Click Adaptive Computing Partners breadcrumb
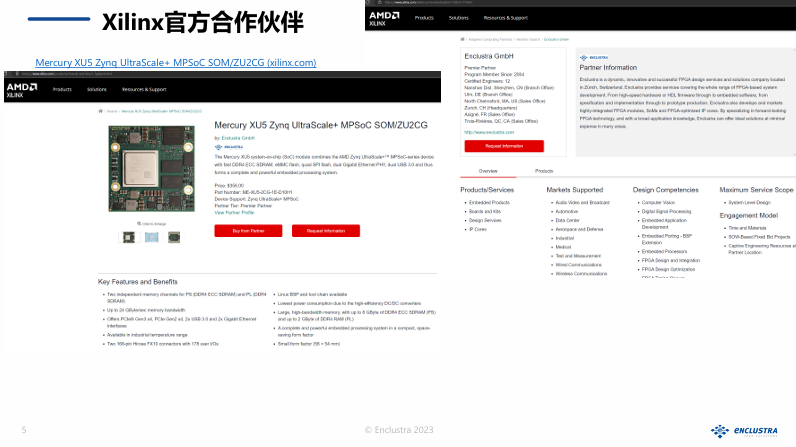 [490, 39]
